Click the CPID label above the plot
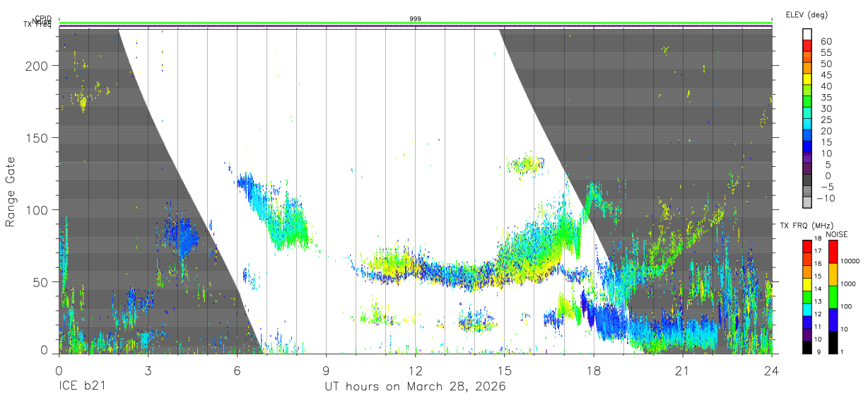Screen dimensions: 868x401 (x=42, y=19)
